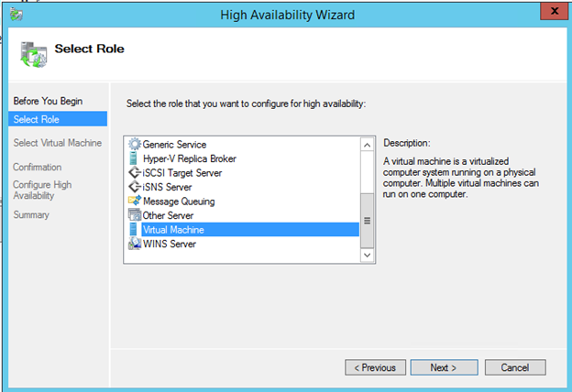Select the Message Queuing role
Viewport: 572px width, 392px height.
pyautogui.click(x=179, y=201)
